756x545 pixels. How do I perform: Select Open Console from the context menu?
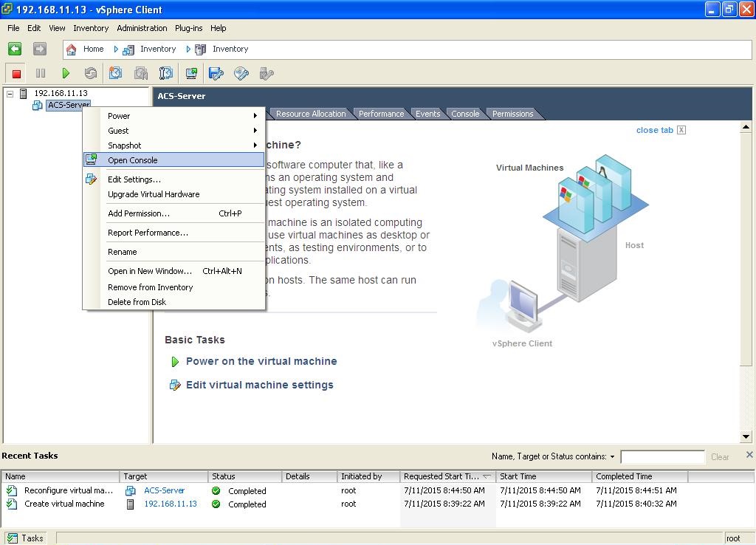(x=133, y=160)
